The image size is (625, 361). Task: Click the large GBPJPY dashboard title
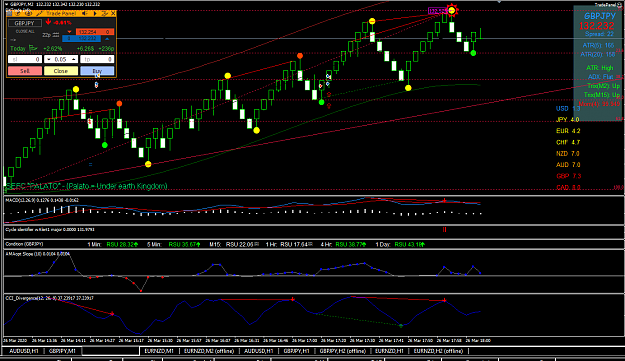click(x=600, y=16)
